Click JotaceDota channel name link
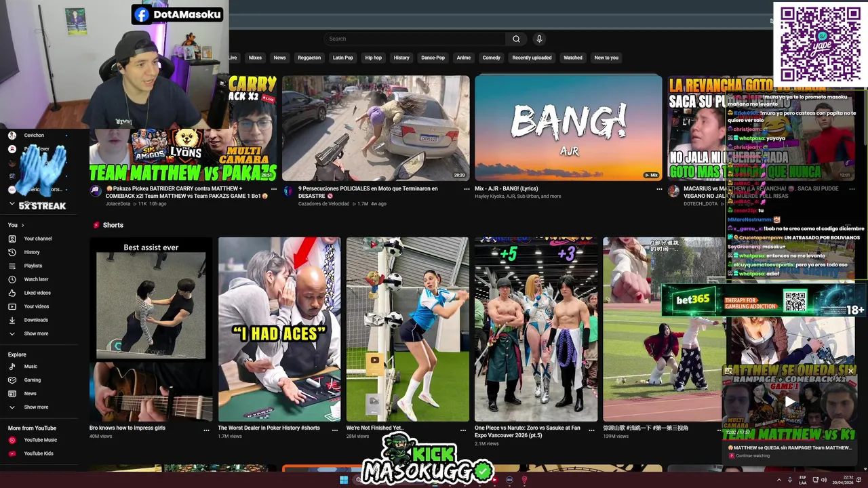This screenshot has width=868, height=488. click(x=118, y=204)
